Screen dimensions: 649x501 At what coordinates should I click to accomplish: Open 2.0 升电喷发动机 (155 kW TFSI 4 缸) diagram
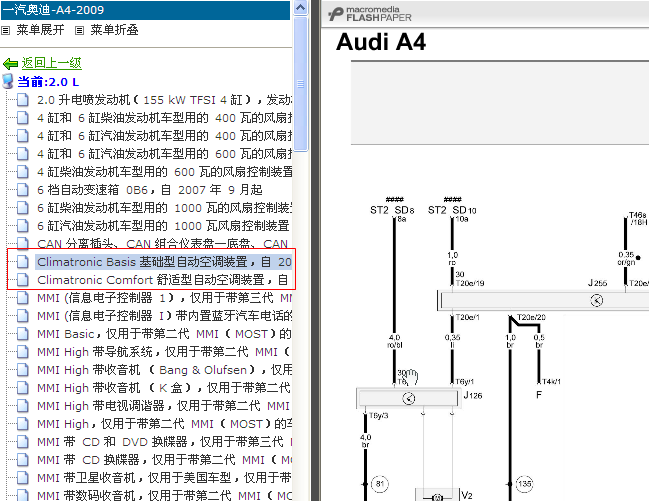[164, 100]
